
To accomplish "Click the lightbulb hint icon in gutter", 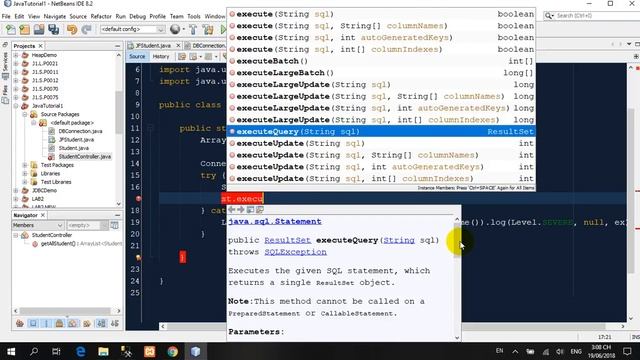I will 139,258.
